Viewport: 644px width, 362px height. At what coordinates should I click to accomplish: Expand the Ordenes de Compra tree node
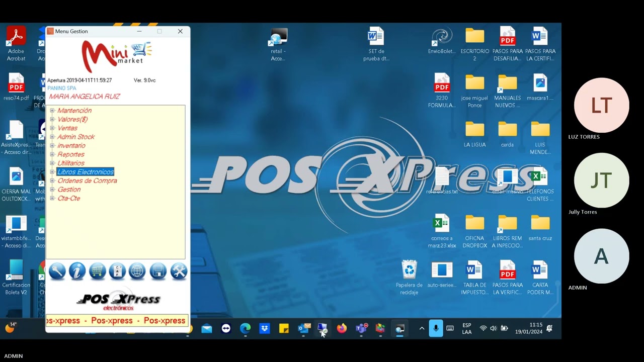52,181
